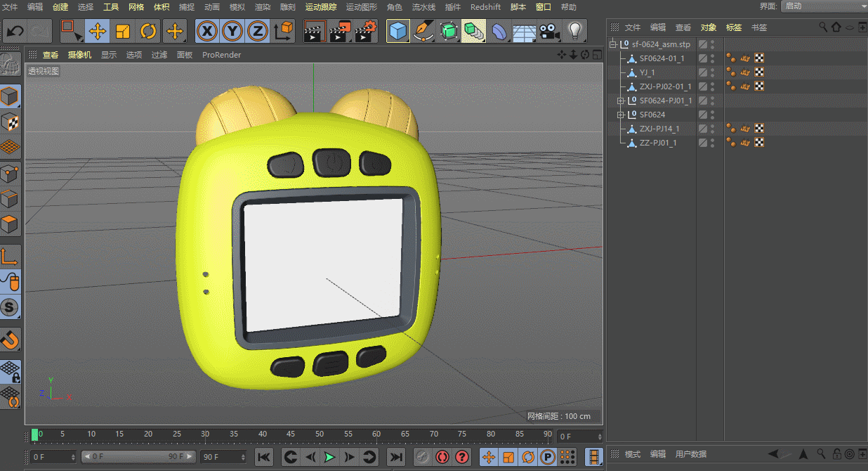Click the Undo arrow icon
Viewport: 868px width, 471px height.
[15, 31]
